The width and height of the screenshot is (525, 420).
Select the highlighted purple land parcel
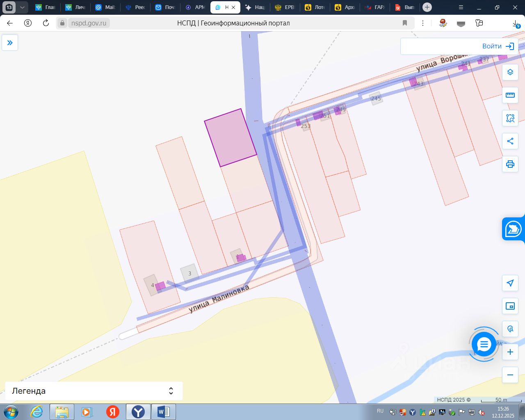click(x=231, y=138)
